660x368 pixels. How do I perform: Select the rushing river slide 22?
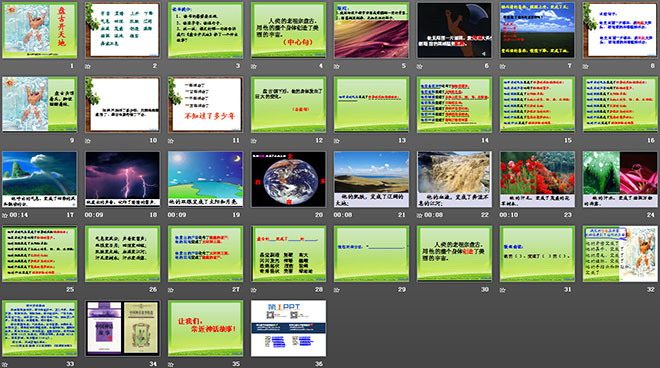[454, 179]
